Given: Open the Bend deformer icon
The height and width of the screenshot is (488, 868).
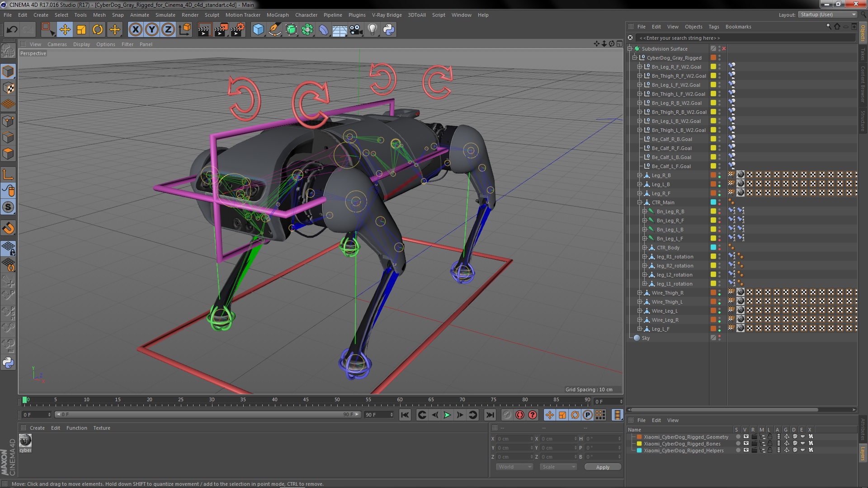Looking at the screenshot, I should [324, 30].
